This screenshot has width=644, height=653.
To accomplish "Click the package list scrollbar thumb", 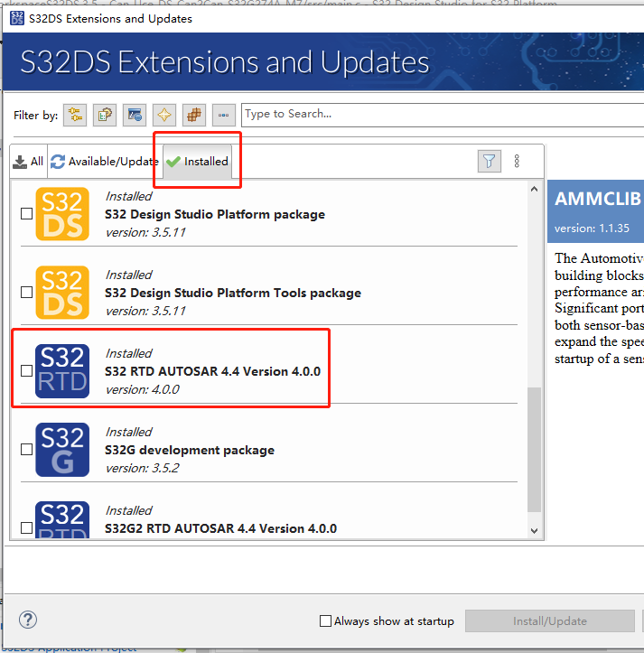I will [x=534, y=450].
